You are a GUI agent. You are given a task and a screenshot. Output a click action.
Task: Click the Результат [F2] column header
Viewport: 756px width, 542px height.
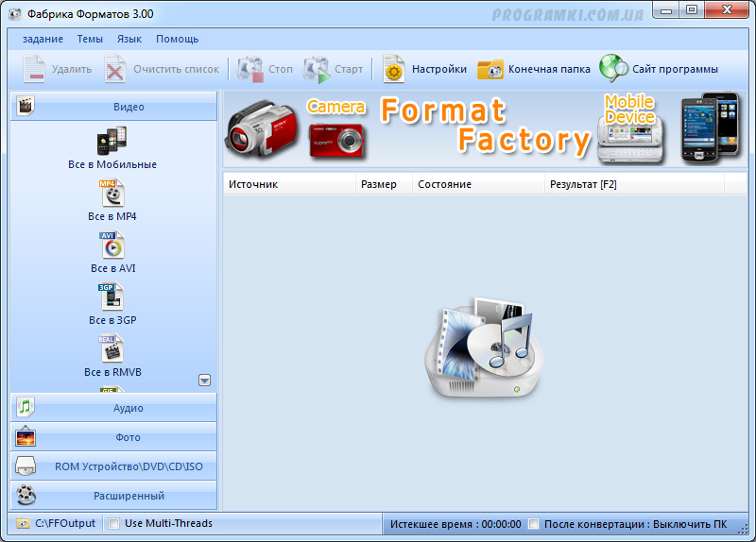[x=634, y=184]
